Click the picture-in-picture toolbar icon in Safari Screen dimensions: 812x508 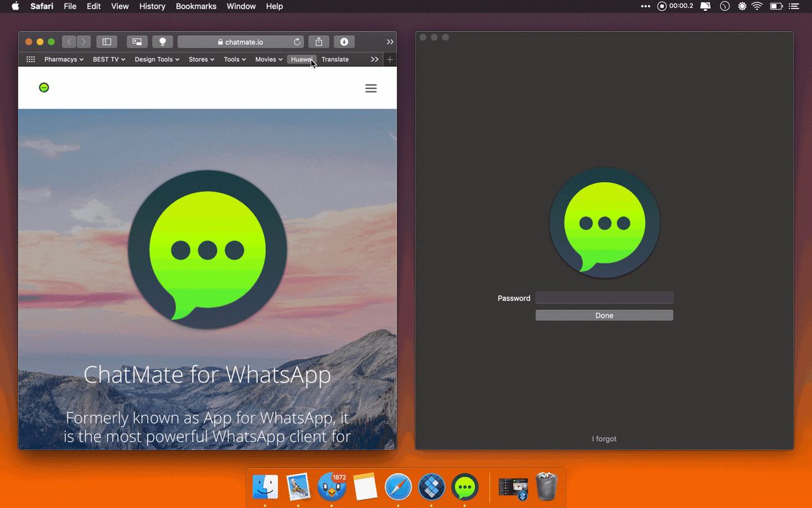click(x=137, y=42)
